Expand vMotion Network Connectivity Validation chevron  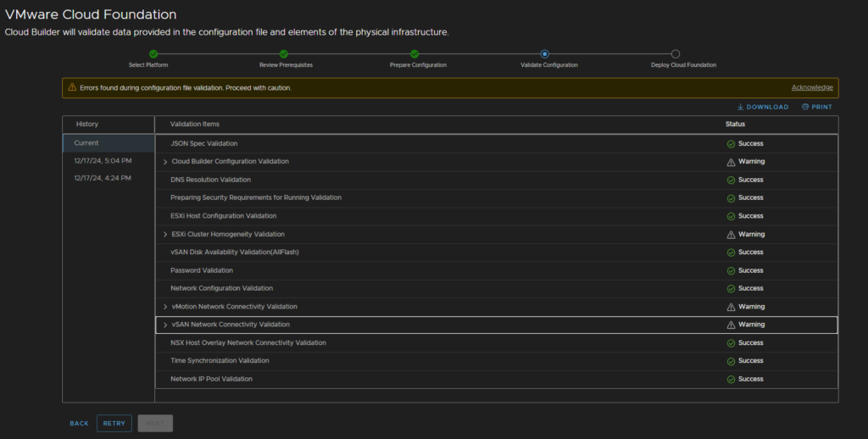pos(165,308)
